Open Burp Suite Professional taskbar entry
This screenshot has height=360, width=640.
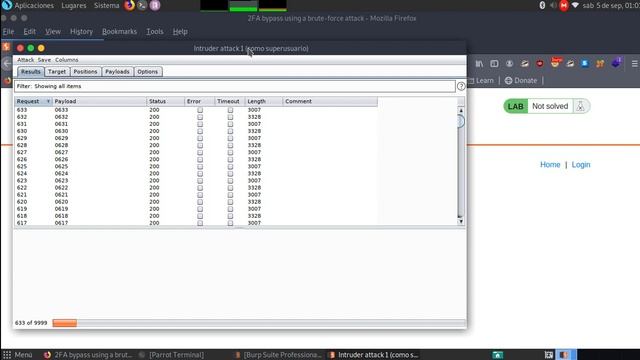pyautogui.click(x=279, y=355)
